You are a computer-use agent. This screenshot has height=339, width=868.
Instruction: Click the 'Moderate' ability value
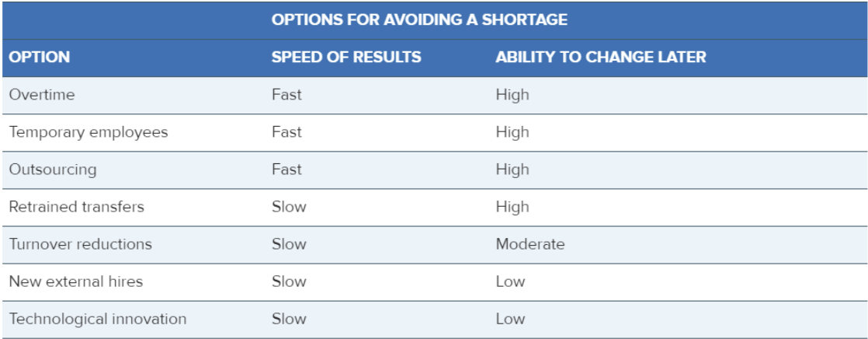pos(530,244)
